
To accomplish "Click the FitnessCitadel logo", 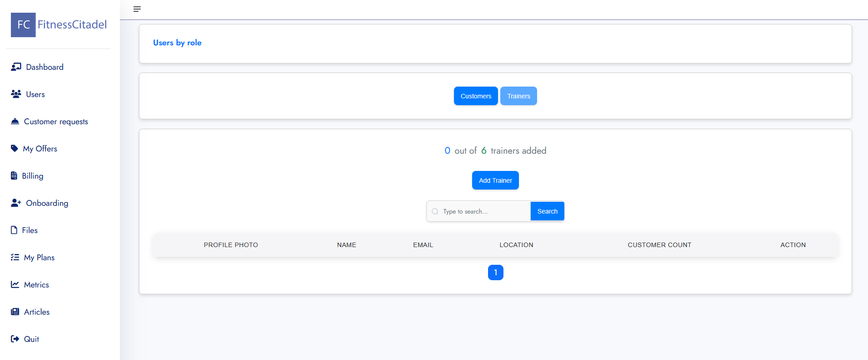I will (x=59, y=25).
